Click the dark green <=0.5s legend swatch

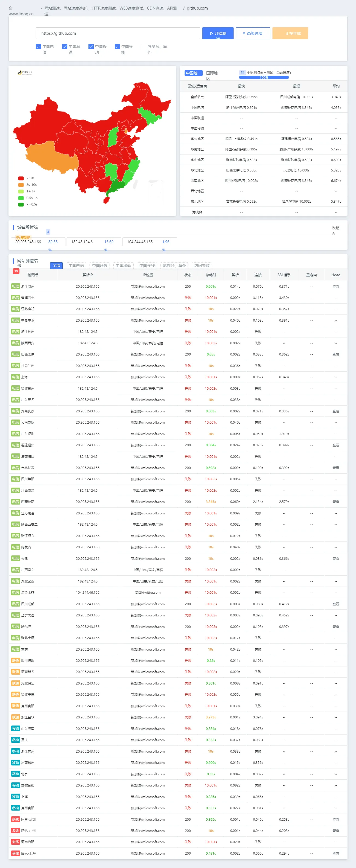click(x=21, y=205)
